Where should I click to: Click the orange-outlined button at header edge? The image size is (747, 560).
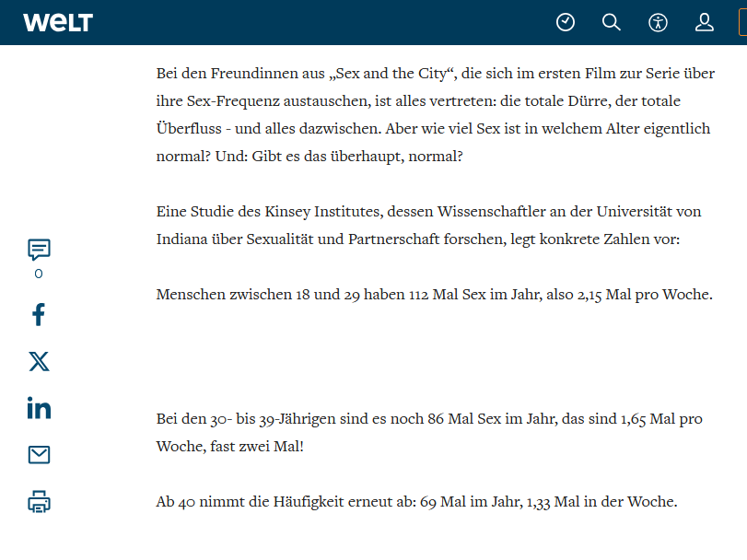tap(741, 22)
